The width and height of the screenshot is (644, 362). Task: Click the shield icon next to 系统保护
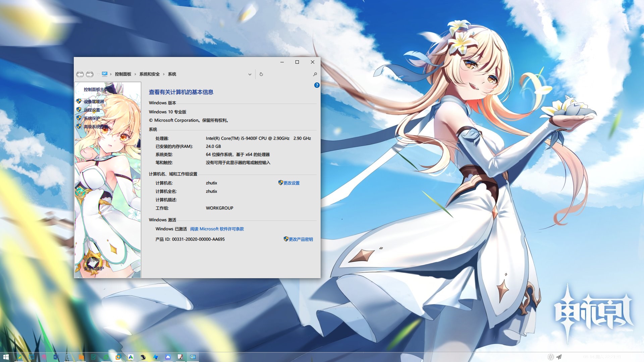(x=79, y=118)
